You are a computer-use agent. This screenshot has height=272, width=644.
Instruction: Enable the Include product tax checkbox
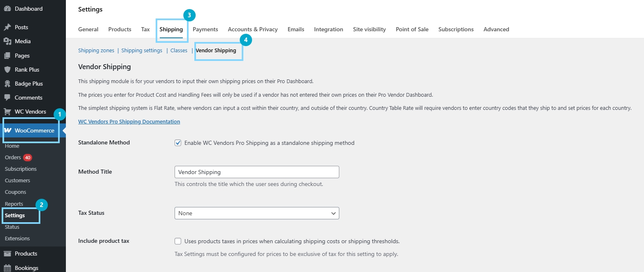(x=178, y=241)
